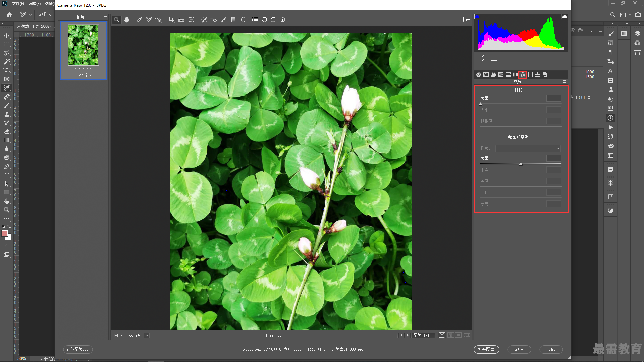Viewport: 644px width, 362px height.
Task: Open the Calibration panel tab
Action: point(530,75)
